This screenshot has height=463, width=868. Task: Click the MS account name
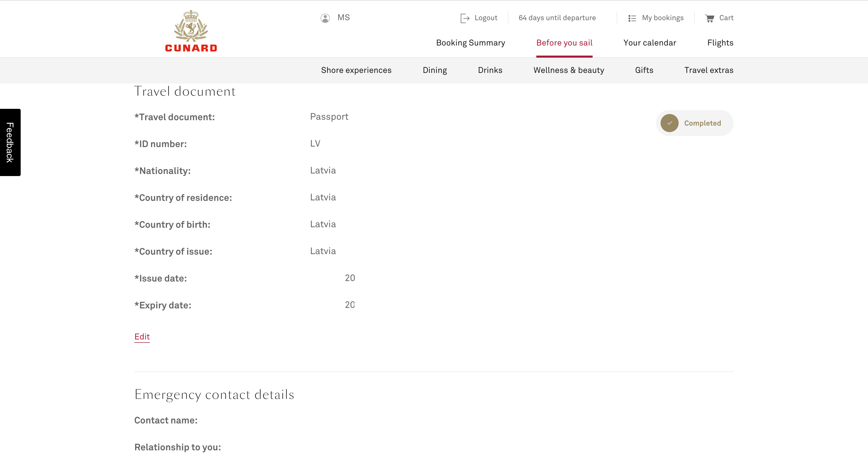point(344,18)
